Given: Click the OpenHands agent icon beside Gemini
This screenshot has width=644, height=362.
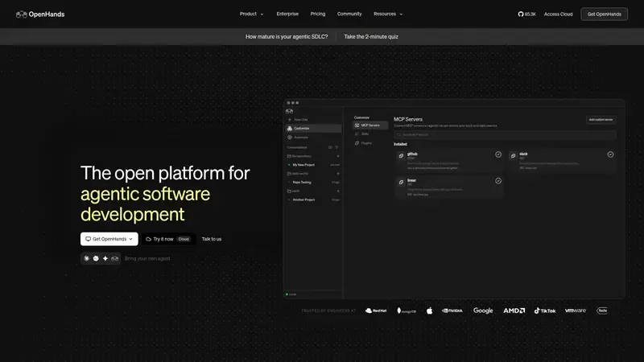Looking at the screenshot, I should [x=114, y=258].
